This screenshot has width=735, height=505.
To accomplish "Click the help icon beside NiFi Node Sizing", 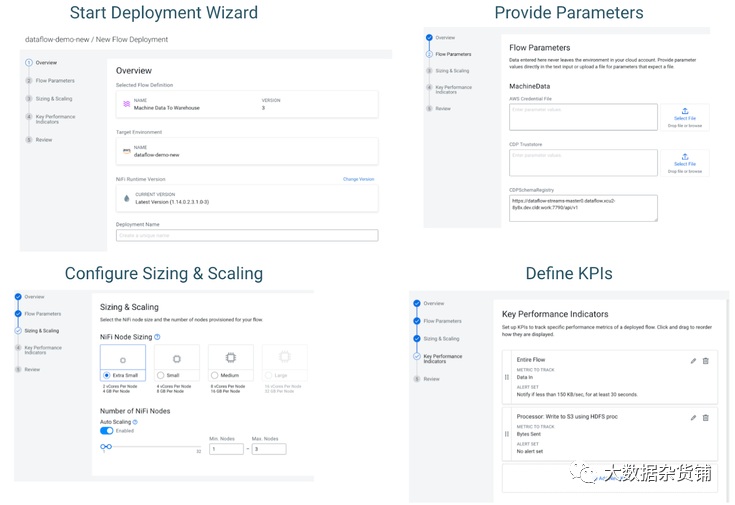I will 158,337.
